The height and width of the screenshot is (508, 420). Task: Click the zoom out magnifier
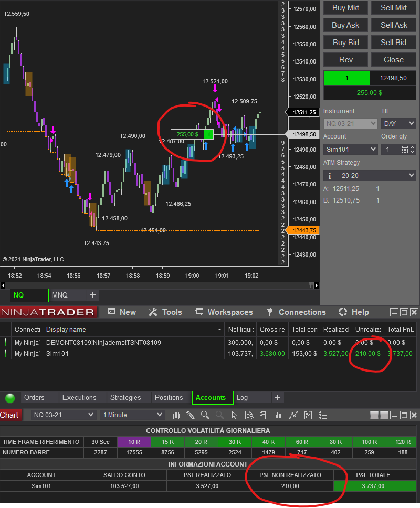click(220, 415)
